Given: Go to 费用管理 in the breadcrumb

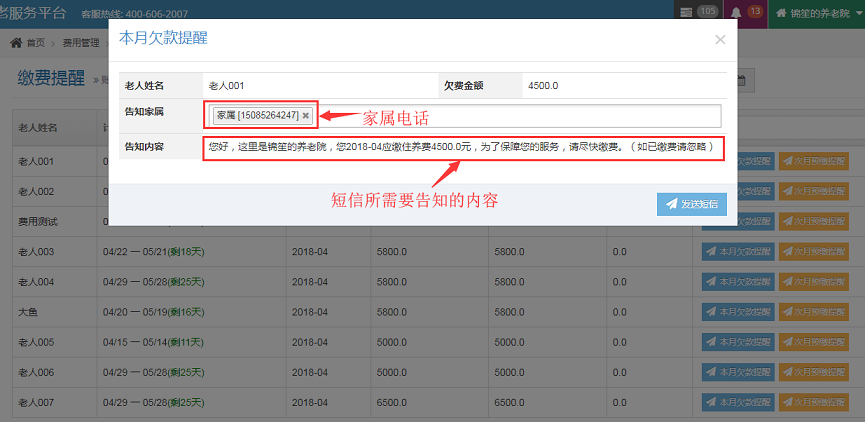Looking at the screenshot, I should click(x=80, y=43).
